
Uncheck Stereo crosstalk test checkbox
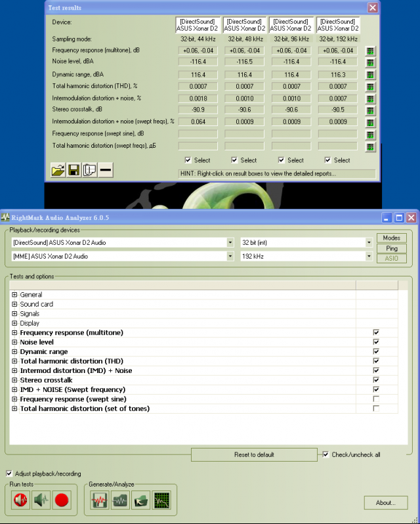pos(376,380)
